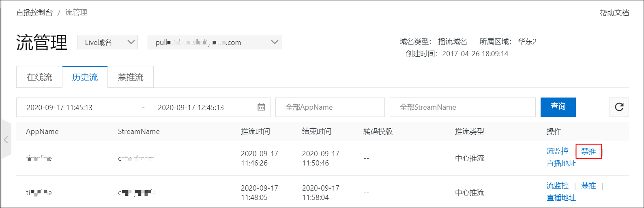Select the 历史流 tab
Viewport: 644px width, 208px height.
tap(85, 77)
